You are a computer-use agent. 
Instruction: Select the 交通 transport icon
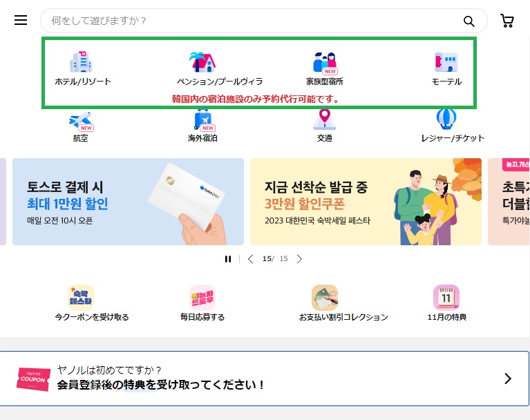[x=325, y=120]
